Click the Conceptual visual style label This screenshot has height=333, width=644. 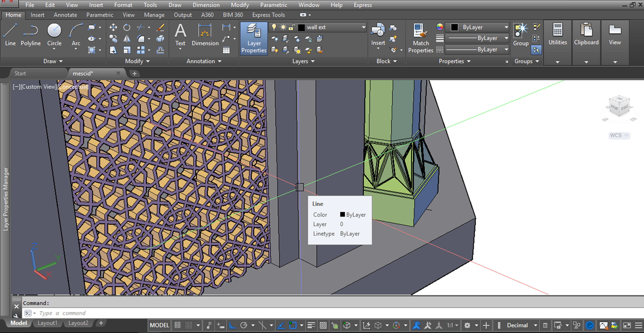(x=73, y=87)
